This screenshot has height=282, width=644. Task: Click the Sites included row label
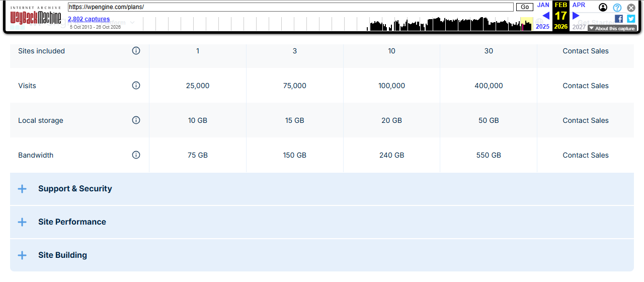(x=41, y=51)
